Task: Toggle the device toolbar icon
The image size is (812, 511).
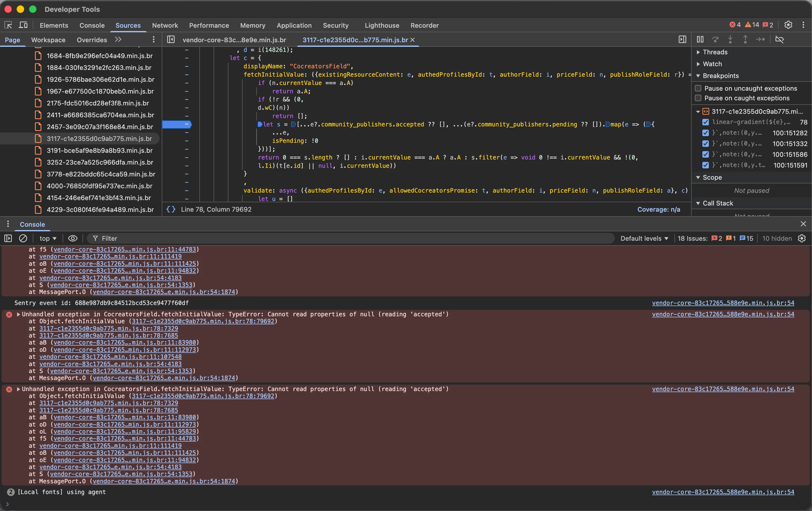Action: pyautogui.click(x=23, y=25)
